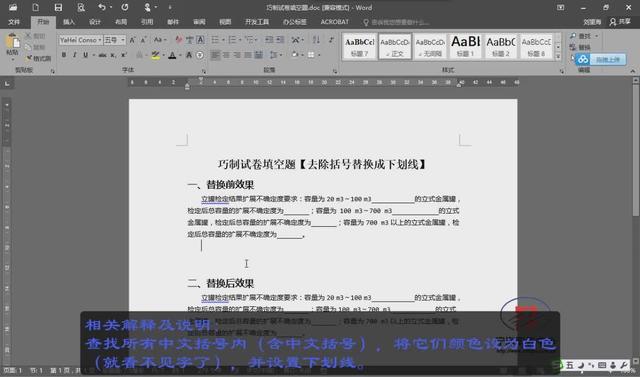Increase font size with the grow font icon
Image resolution: width=640 pixels, height=377 pixels.
click(x=132, y=40)
